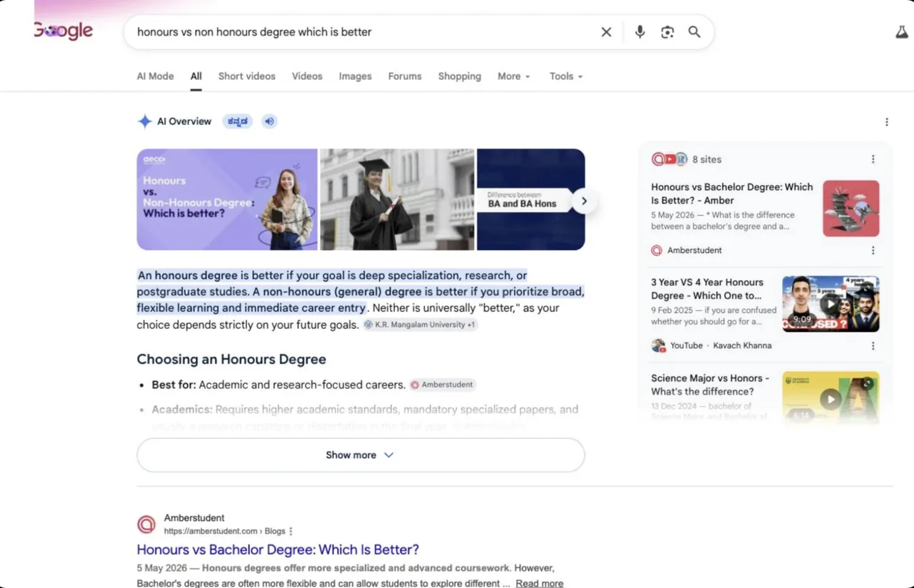Open the Images tab
Image resolution: width=914 pixels, height=588 pixels.
coord(356,76)
